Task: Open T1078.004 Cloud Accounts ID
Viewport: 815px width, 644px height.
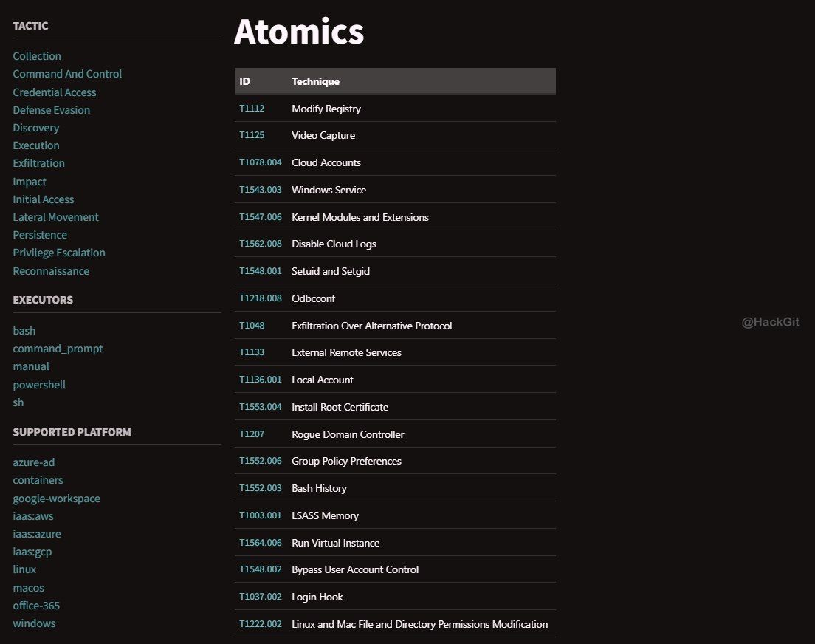Action: pyautogui.click(x=261, y=162)
